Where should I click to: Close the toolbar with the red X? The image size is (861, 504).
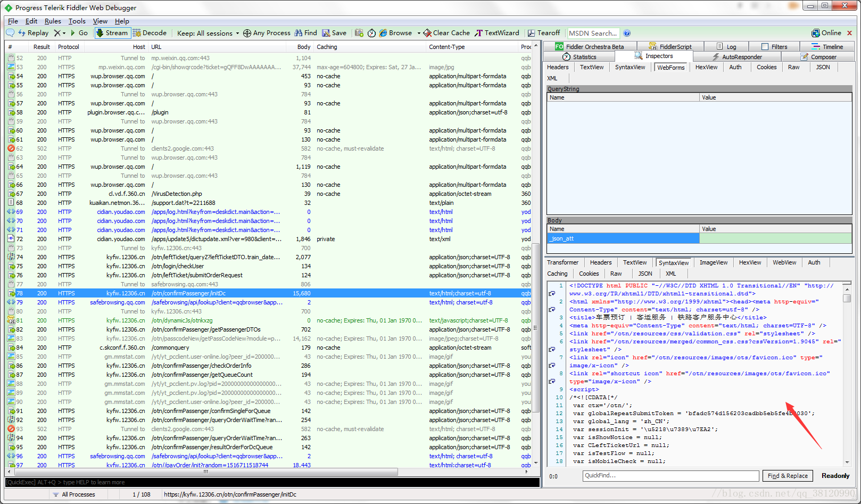pyautogui.click(x=849, y=33)
